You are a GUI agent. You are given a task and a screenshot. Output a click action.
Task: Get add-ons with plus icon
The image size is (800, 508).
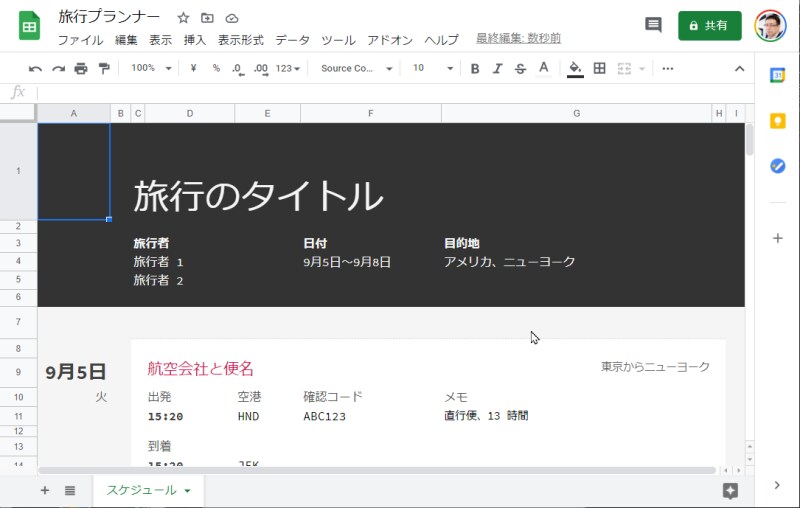point(777,238)
